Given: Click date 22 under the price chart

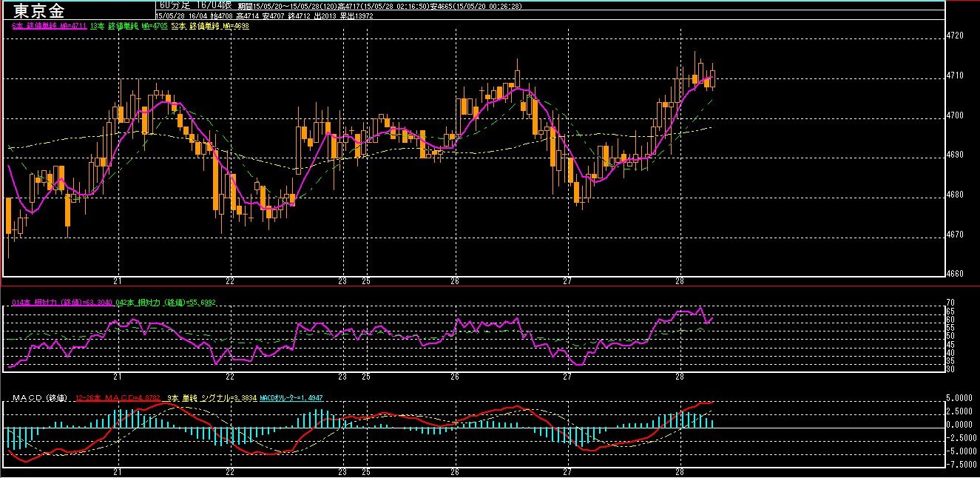Looking at the screenshot, I should (230, 281).
